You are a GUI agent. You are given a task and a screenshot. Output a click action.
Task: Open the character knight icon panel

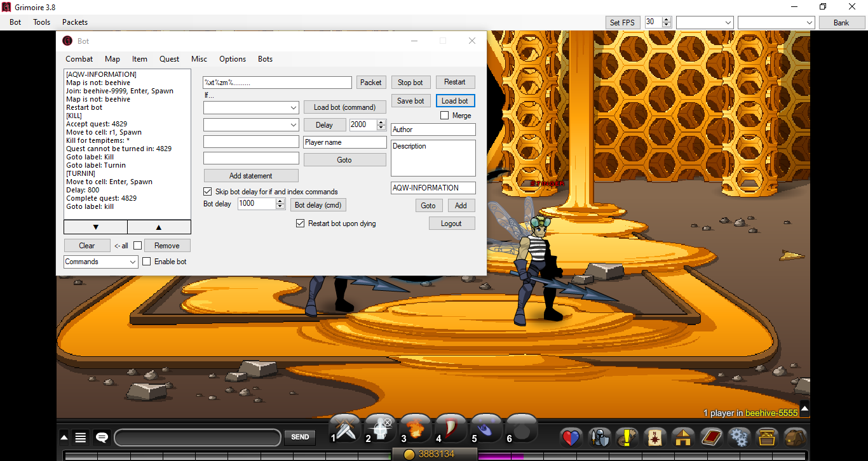coord(600,438)
